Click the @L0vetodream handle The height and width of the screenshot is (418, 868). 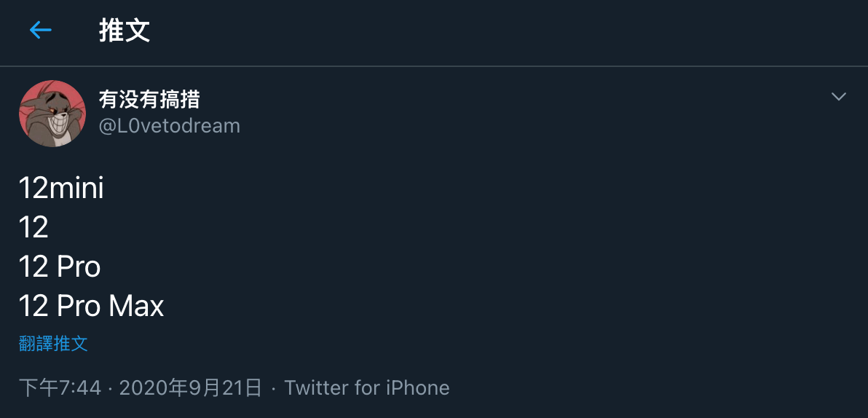pos(170,126)
